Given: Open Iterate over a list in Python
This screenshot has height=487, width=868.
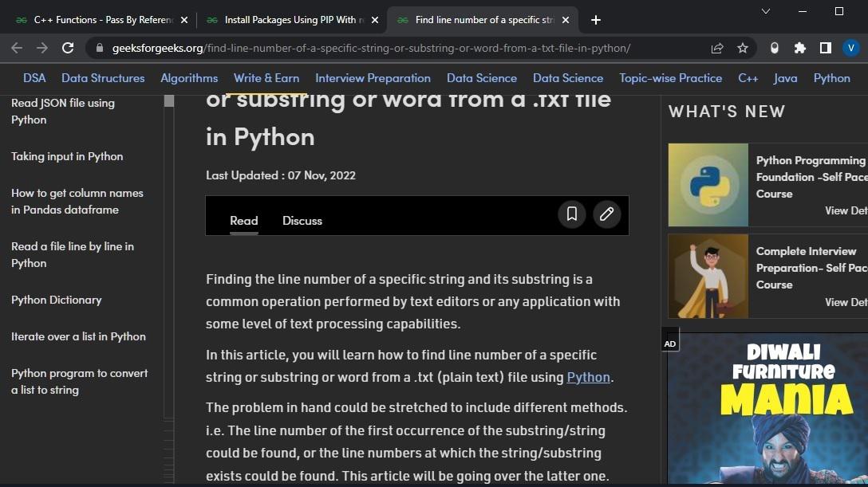Looking at the screenshot, I should [x=78, y=336].
